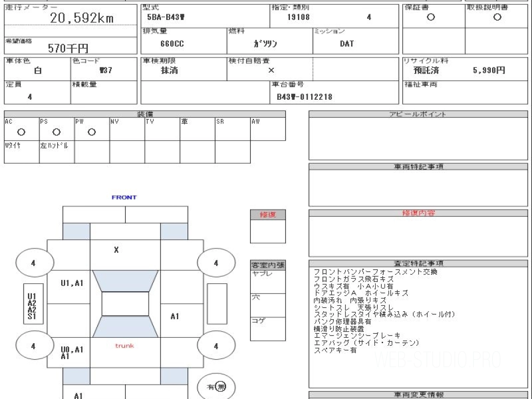
Task: Select body colour value 白
Action: click(38, 70)
